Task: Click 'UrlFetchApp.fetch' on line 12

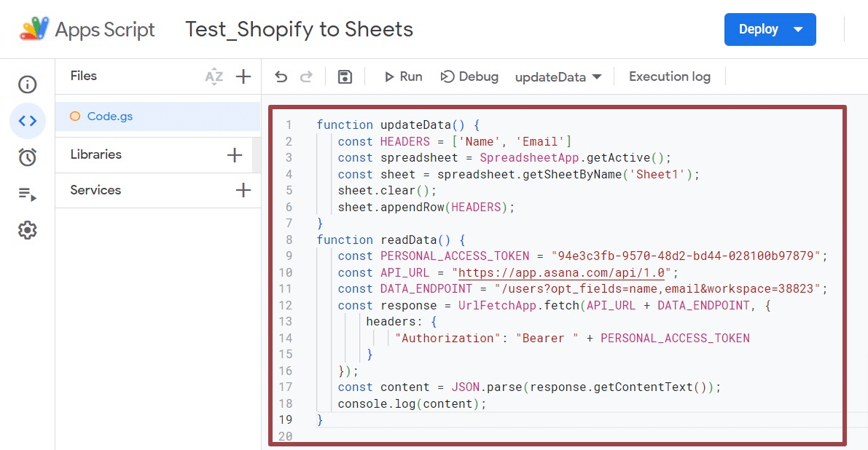Action: click(518, 305)
